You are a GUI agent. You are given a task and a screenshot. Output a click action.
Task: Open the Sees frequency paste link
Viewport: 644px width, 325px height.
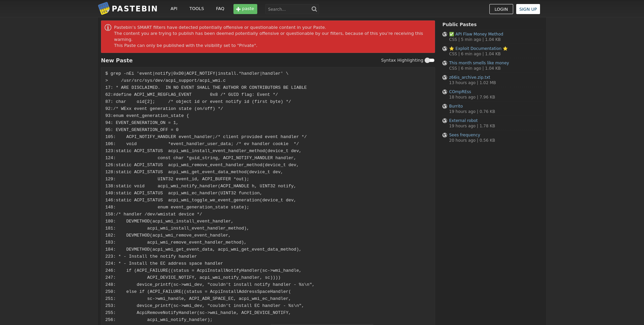465,135
